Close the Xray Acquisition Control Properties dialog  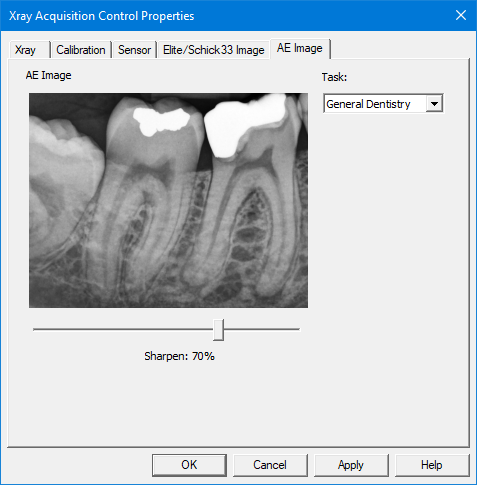point(461,15)
